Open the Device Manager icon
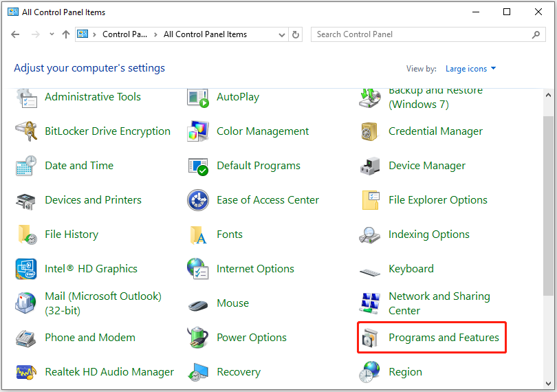 [370, 166]
